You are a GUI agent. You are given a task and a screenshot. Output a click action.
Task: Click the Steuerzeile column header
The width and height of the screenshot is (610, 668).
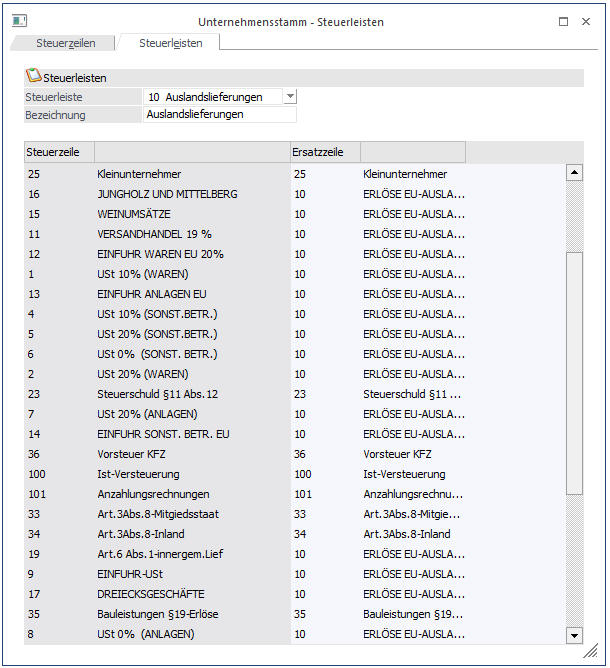[x=58, y=153]
